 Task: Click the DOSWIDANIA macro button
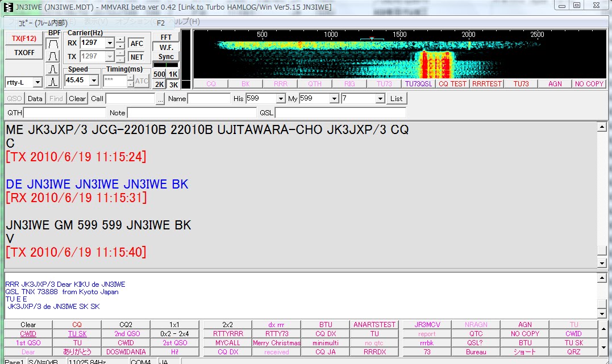(126, 352)
